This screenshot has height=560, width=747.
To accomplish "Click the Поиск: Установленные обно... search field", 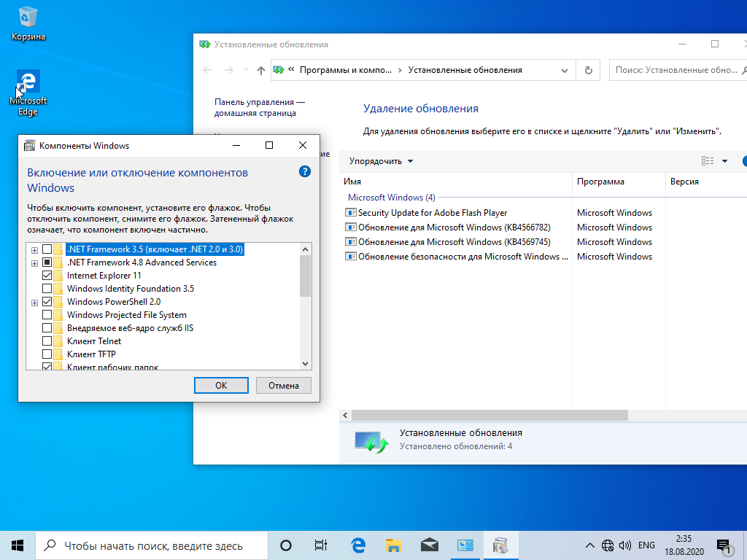I will [678, 70].
